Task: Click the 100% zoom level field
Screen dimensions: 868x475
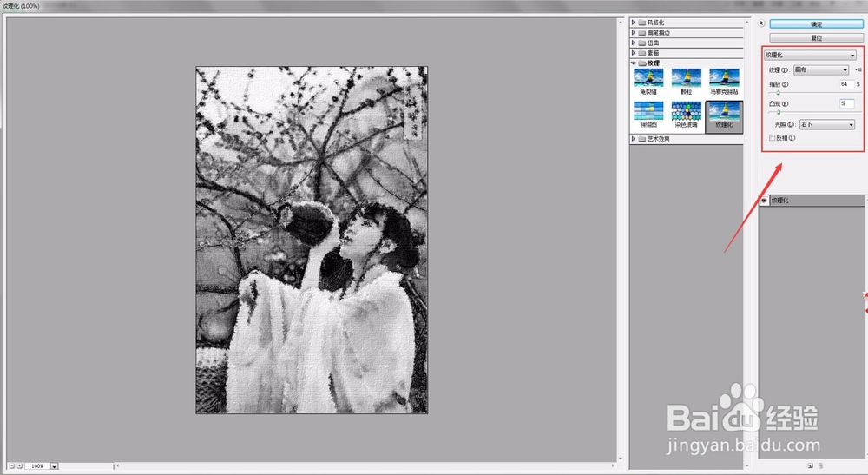Action: click(37, 466)
